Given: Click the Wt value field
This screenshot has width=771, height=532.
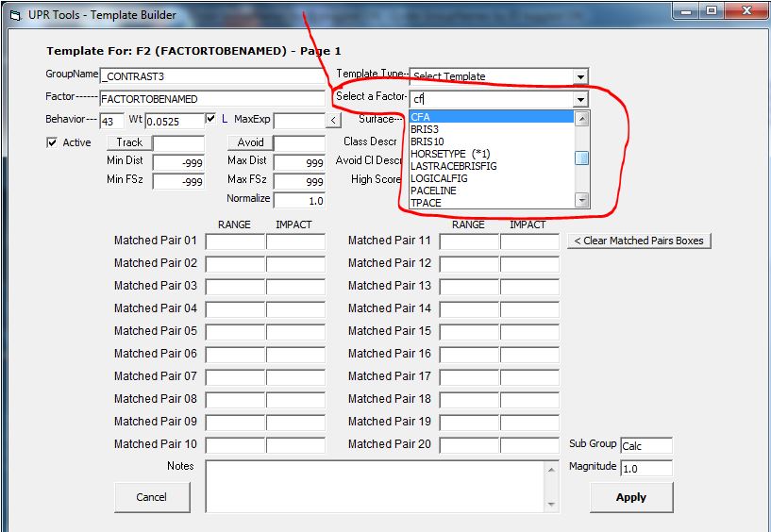Looking at the screenshot, I should (x=175, y=121).
